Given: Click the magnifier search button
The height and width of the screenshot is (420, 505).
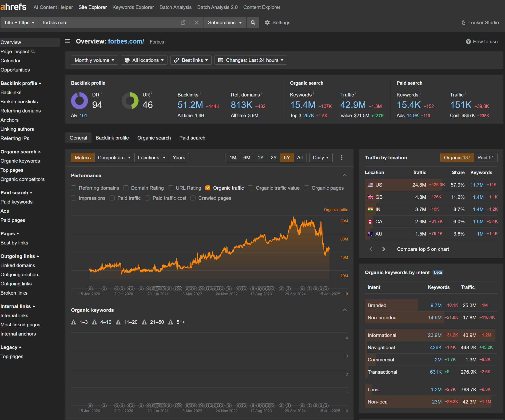Looking at the screenshot, I should click(253, 22).
